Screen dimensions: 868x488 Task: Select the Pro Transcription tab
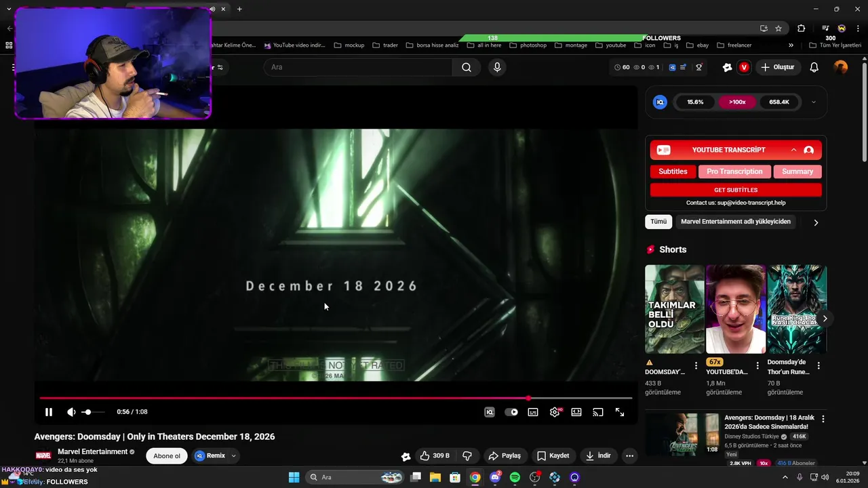pos(734,171)
